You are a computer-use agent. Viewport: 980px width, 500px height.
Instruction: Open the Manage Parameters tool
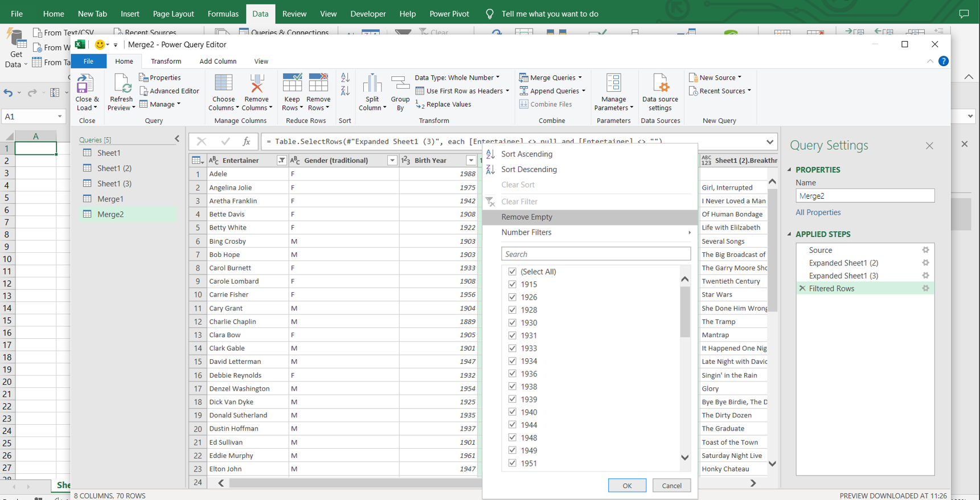coord(613,85)
